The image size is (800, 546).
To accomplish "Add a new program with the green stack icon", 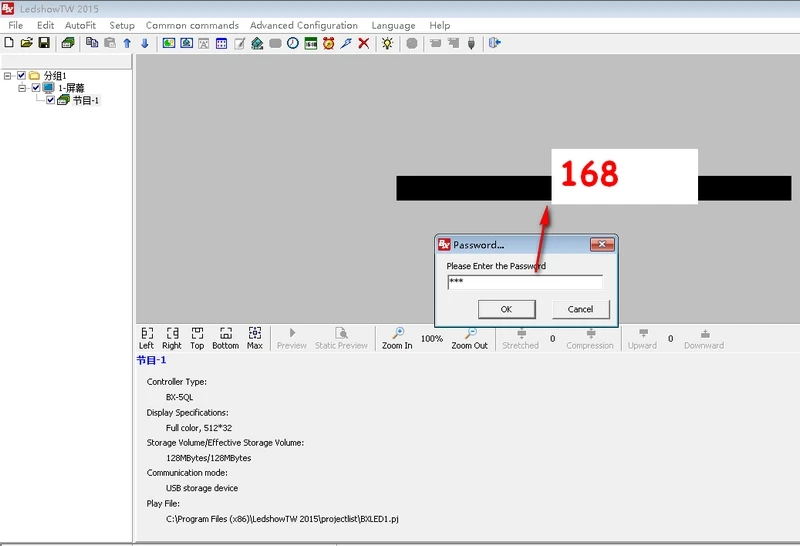I will (68, 43).
